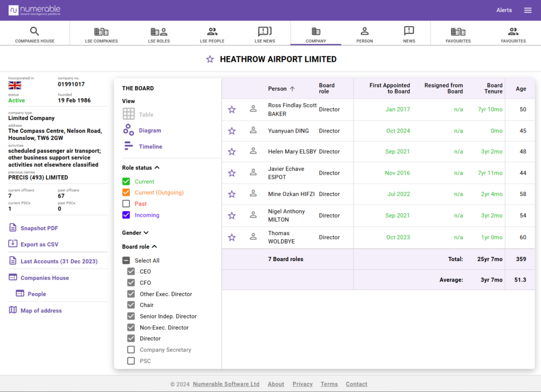Open person icon for Ross BAKER
Viewport: 541px width, 392px height.
(x=253, y=109)
